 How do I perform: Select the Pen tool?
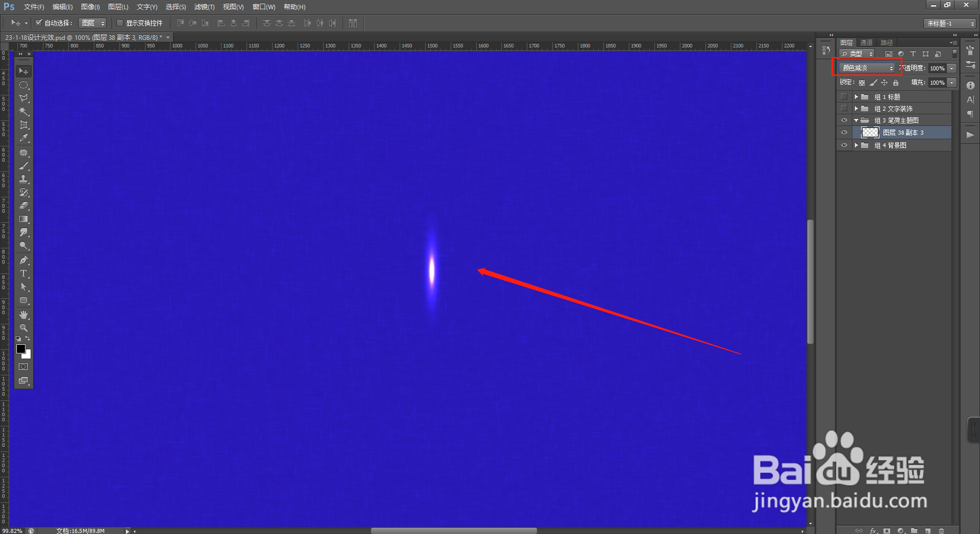23,260
